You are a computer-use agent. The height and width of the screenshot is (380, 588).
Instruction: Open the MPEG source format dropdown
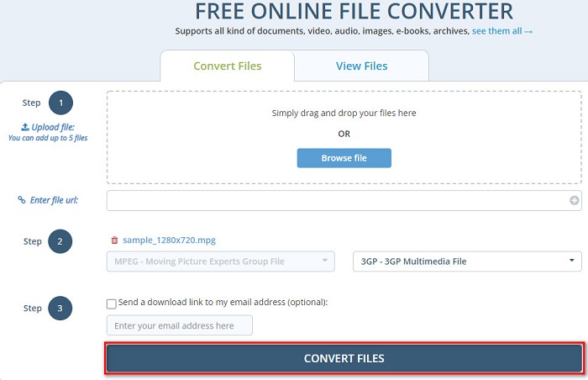click(221, 261)
